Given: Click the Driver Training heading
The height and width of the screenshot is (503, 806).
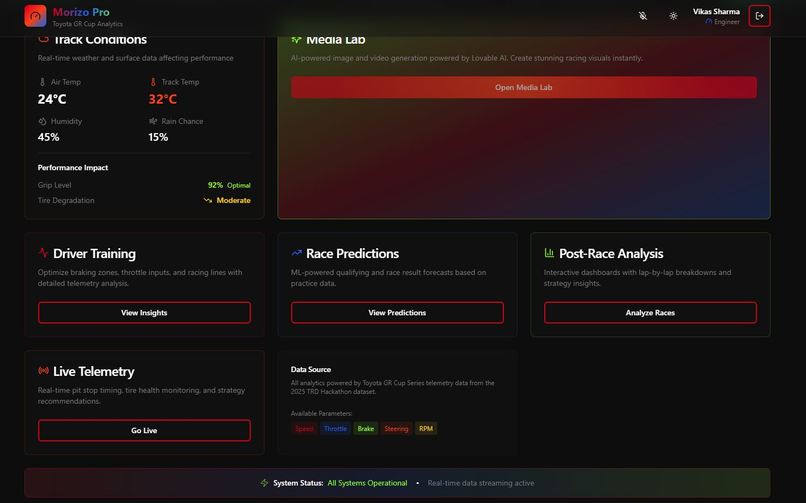Looking at the screenshot, I should click(x=95, y=253).
